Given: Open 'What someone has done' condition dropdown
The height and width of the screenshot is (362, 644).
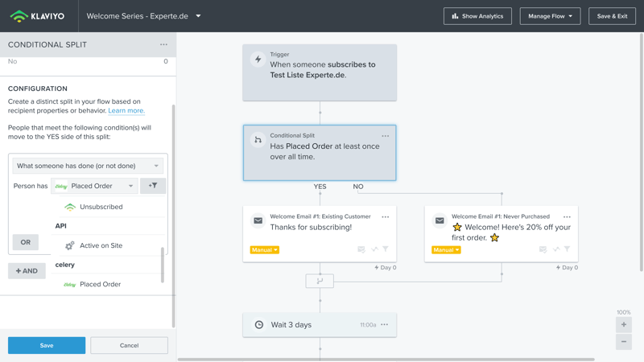Looking at the screenshot, I should pyautogui.click(x=88, y=166).
